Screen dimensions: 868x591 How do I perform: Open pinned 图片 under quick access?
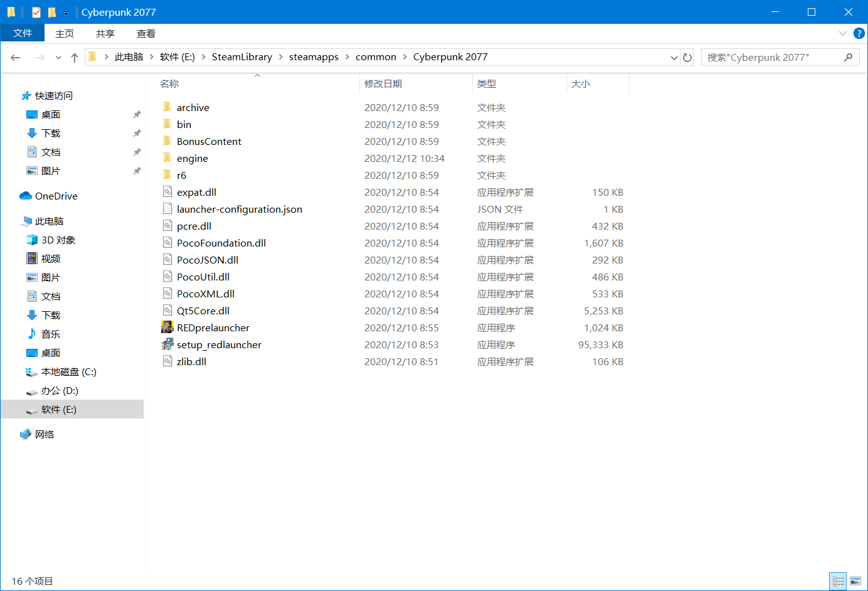[51, 171]
